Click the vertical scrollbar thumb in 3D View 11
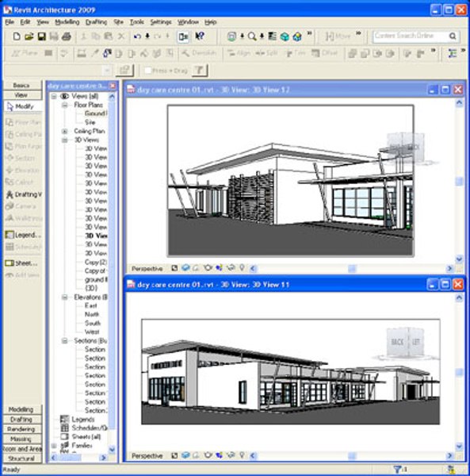Viewport: 470px width, 476px height. click(460, 372)
